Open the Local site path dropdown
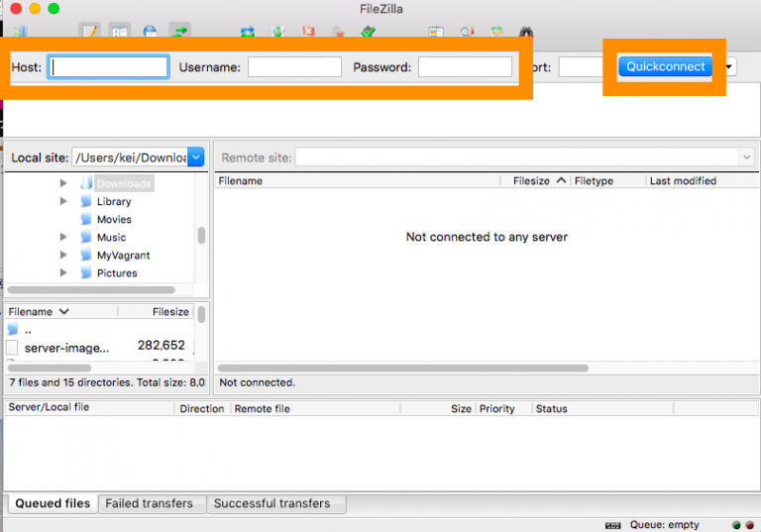The image size is (761, 532). [195, 158]
